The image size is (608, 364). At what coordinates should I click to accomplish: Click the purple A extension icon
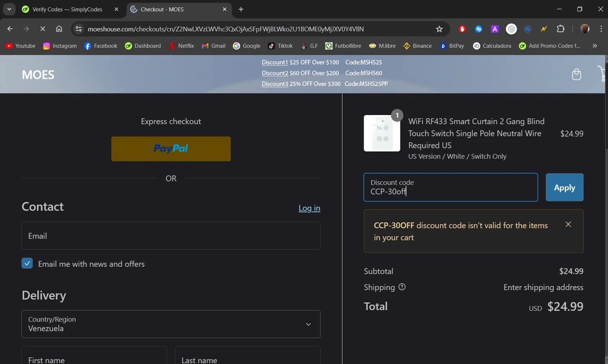point(495,29)
